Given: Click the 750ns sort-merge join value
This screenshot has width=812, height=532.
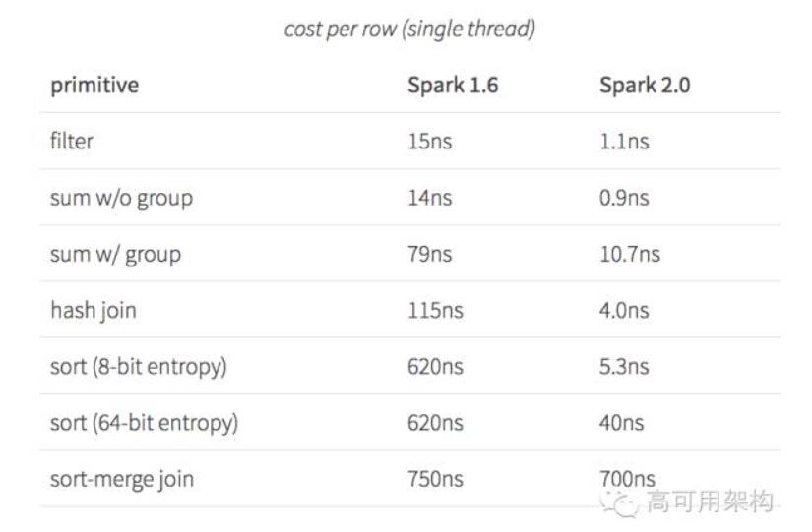Looking at the screenshot, I should [435, 479].
